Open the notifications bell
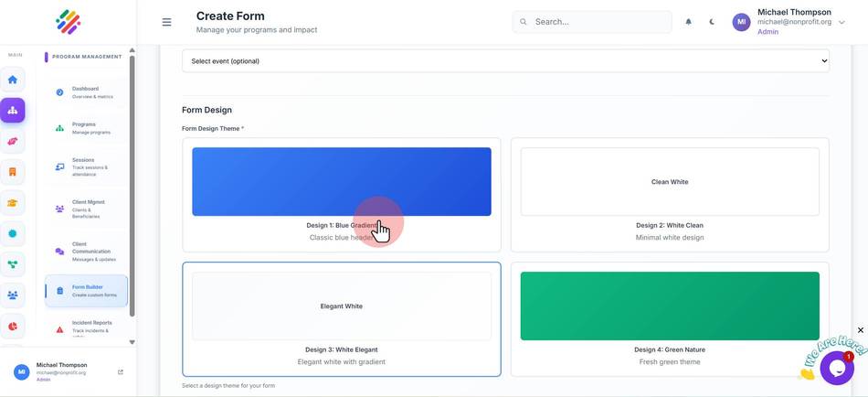This screenshot has height=397, width=868. coord(689,22)
